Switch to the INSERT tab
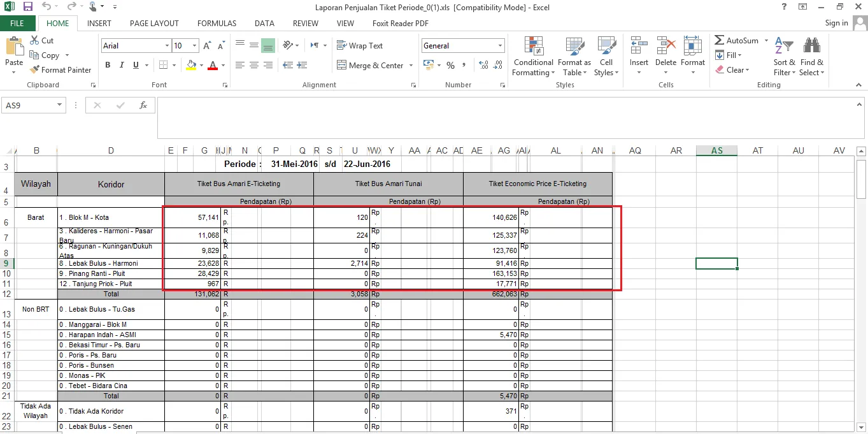Screen dimensions: 868x434 pyautogui.click(x=99, y=24)
